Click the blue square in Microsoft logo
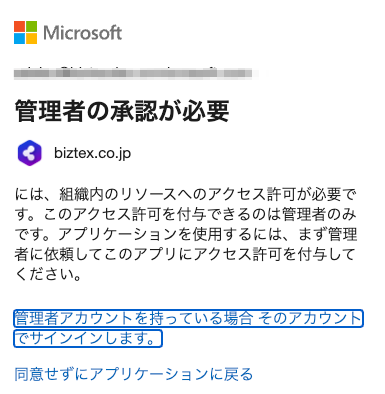This screenshot has height=394, width=385. click(19, 39)
